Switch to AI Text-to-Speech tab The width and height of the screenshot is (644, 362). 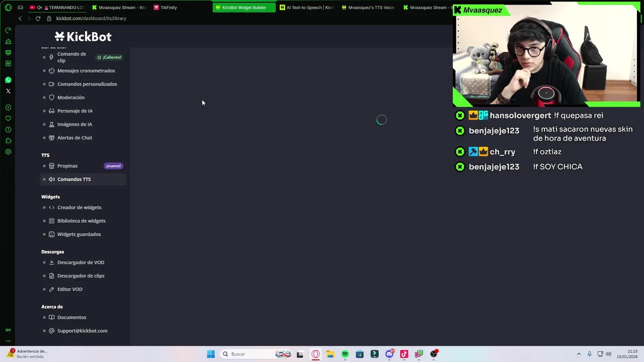coord(306,8)
